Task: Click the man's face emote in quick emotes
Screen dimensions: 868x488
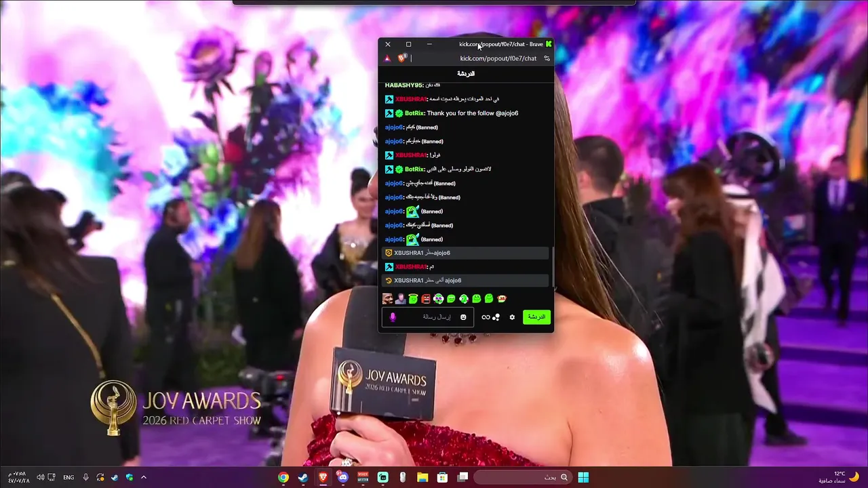Action: click(388, 299)
